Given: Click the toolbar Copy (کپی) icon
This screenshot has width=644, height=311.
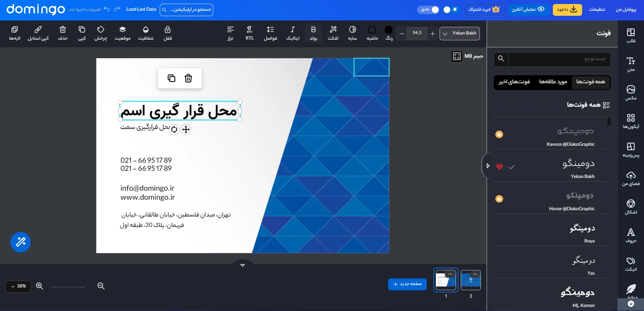Looking at the screenshot, I should point(82,33).
